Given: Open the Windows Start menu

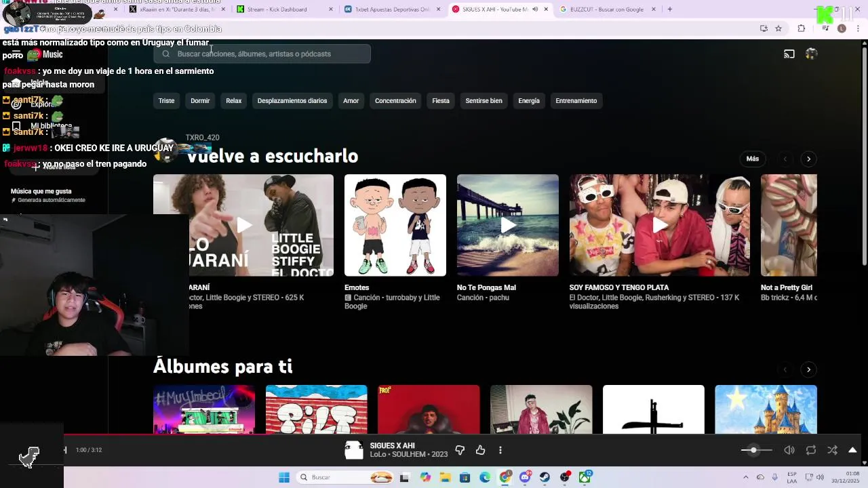Looking at the screenshot, I should (284, 477).
